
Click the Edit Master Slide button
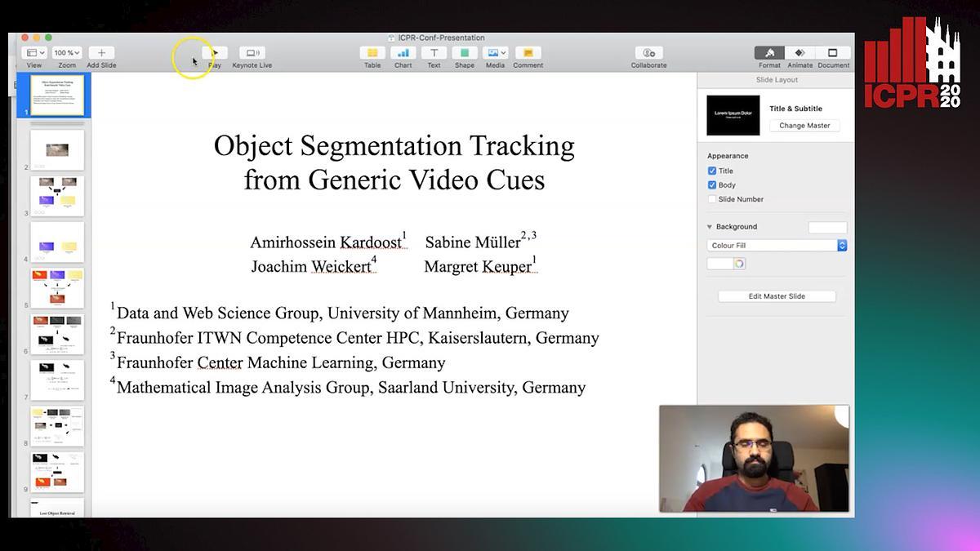[x=777, y=296]
